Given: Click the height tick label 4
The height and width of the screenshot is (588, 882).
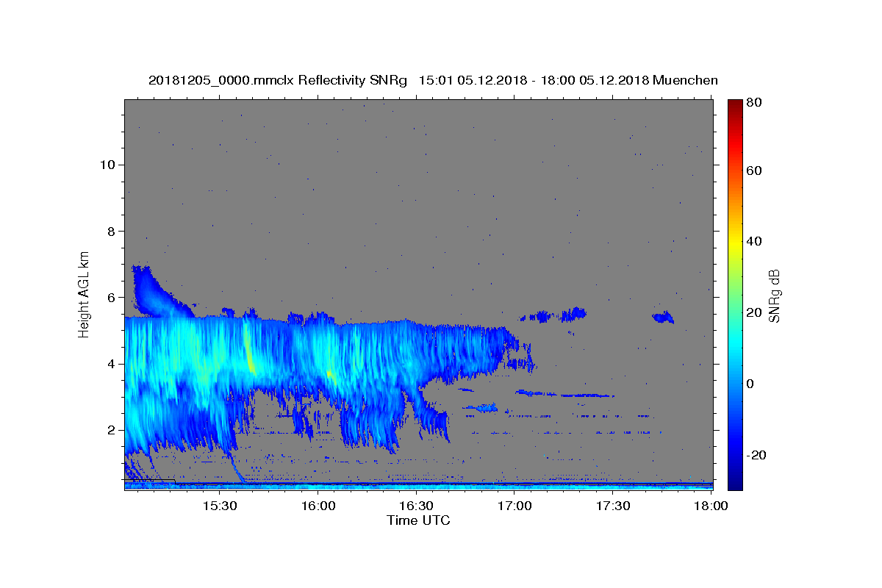Looking at the screenshot, I should (110, 364).
